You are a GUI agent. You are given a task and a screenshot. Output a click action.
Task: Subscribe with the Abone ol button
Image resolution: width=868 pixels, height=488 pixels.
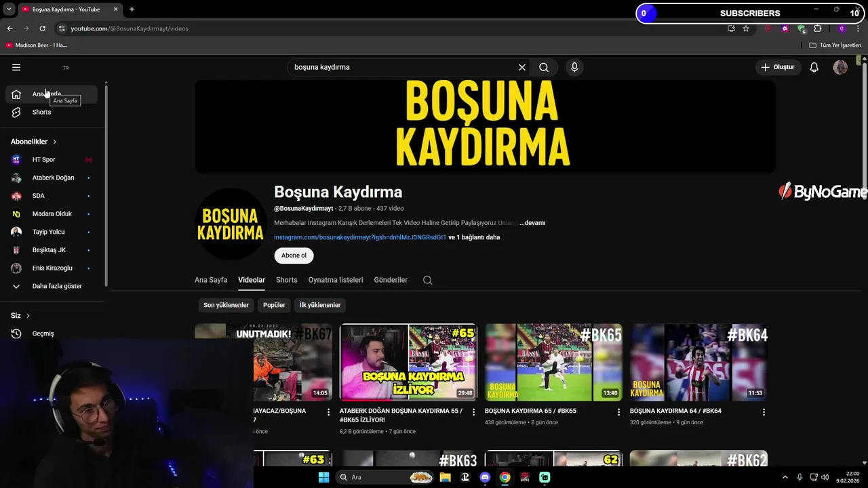pyautogui.click(x=294, y=256)
